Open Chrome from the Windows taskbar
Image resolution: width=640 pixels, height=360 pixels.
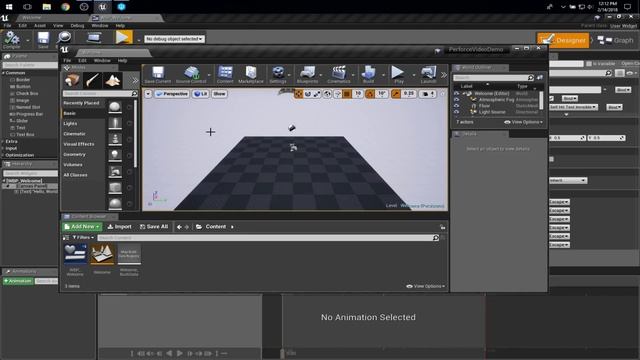pyautogui.click(x=65, y=7)
